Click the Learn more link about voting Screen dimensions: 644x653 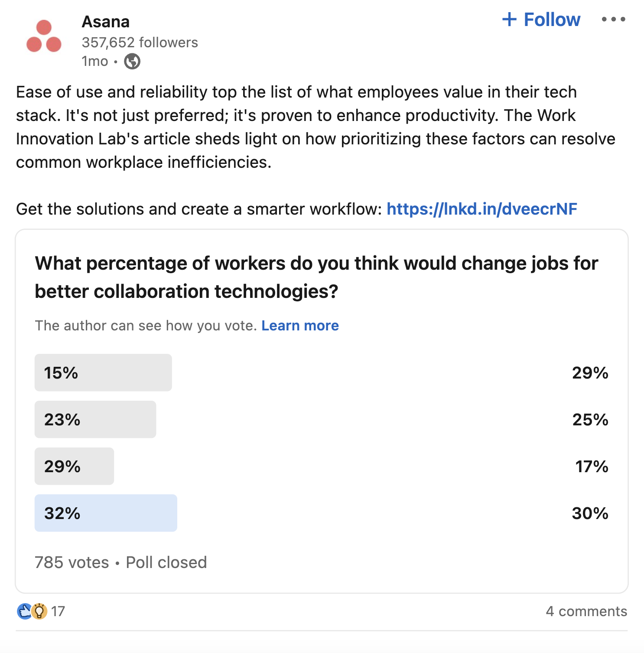tap(301, 325)
